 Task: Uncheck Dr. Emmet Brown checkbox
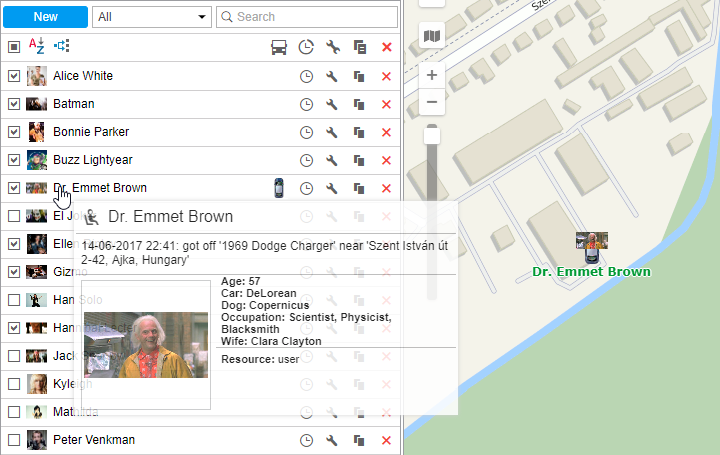pyautogui.click(x=14, y=188)
